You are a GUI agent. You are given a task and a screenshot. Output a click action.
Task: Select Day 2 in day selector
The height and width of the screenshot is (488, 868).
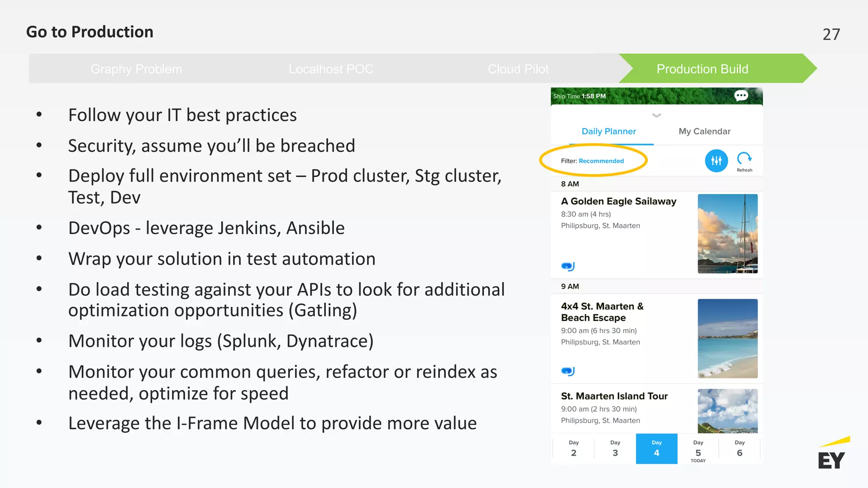573,449
